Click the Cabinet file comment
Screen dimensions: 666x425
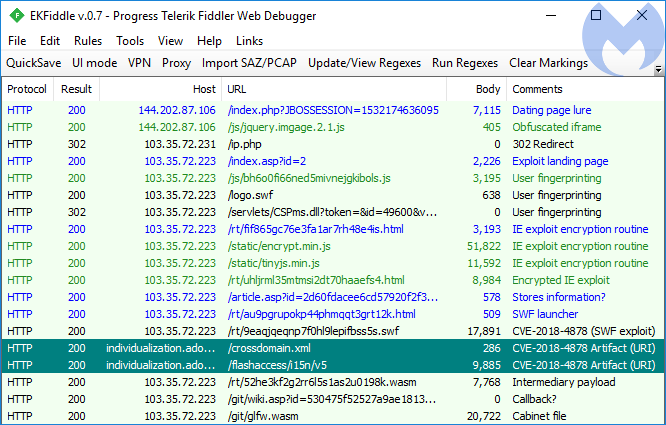[x=539, y=416]
